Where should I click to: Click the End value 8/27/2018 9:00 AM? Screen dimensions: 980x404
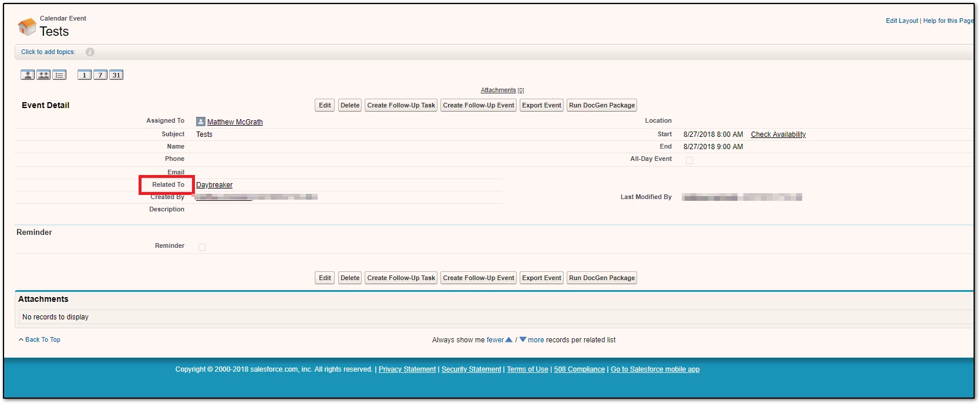click(713, 147)
